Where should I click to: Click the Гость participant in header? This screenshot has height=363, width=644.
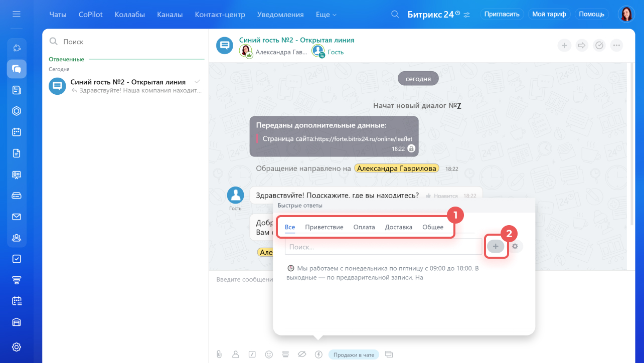[x=336, y=52]
